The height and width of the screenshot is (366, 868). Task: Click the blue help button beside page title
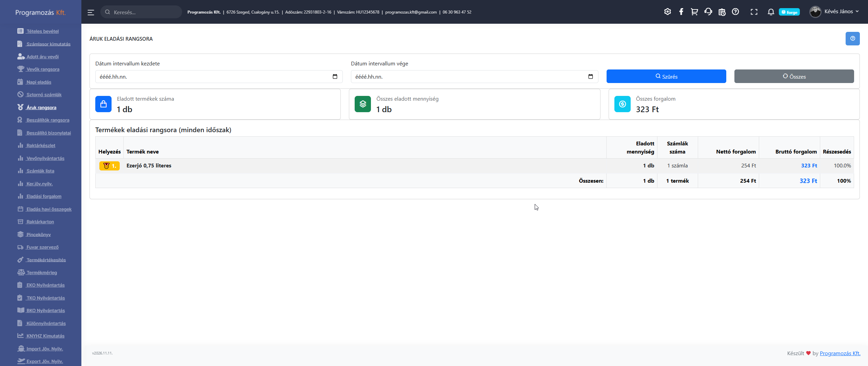click(852, 39)
